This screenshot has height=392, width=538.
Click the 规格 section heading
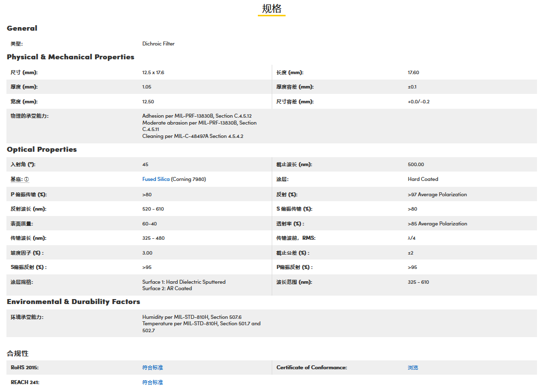pos(271,9)
